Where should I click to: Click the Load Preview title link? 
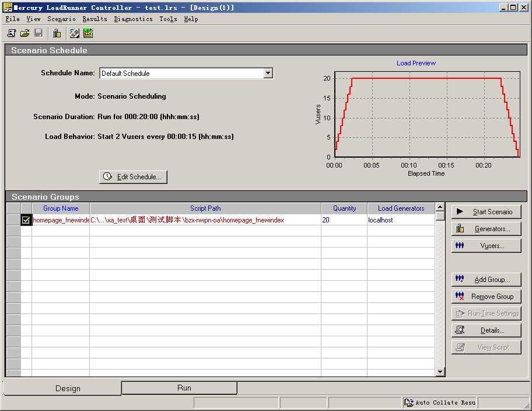pyautogui.click(x=416, y=63)
